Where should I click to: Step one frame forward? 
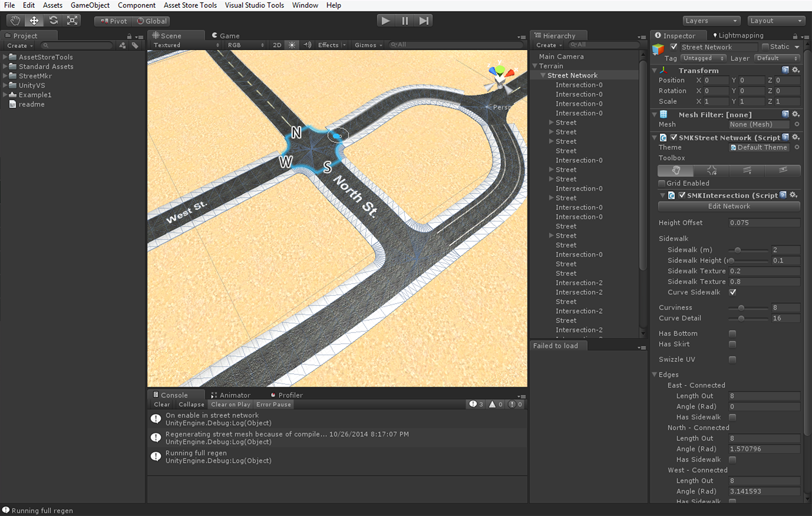[x=424, y=21]
